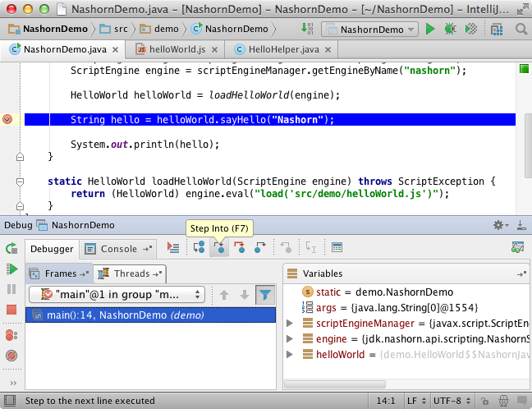Fold the loadHelloWorld method start marker

click(20, 182)
